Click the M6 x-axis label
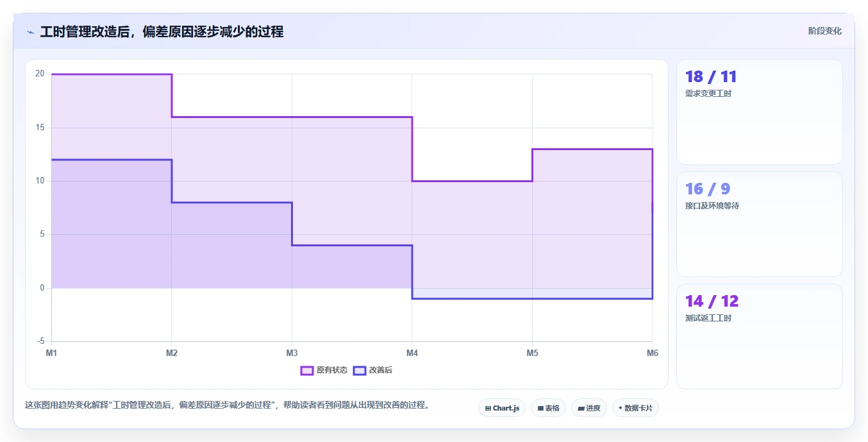The image size is (868, 442). pyautogui.click(x=652, y=353)
